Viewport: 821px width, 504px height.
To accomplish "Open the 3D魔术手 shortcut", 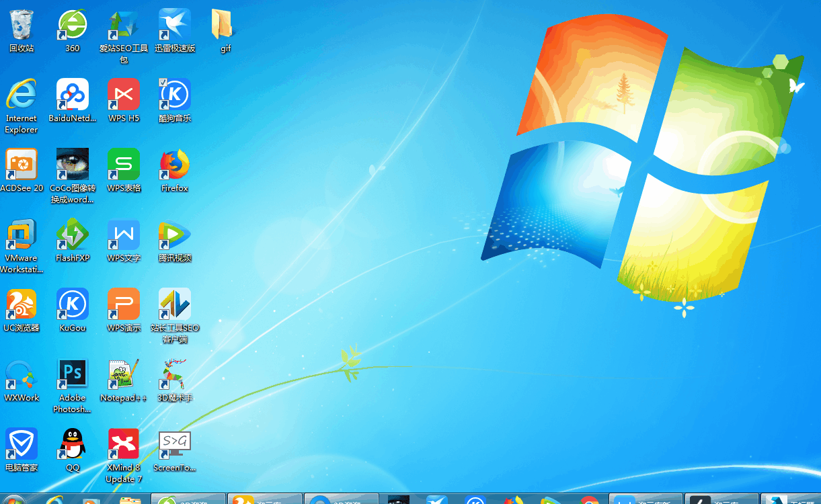I will (x=175, y=375).
